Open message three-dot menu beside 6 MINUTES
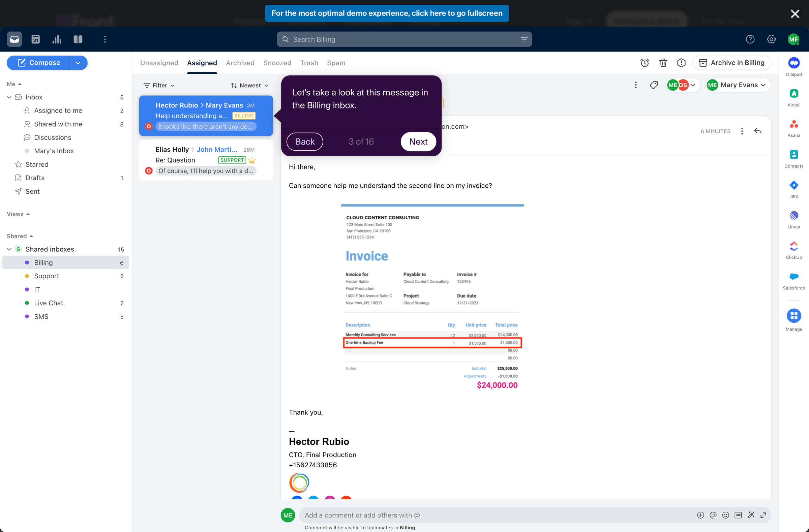 [x=742, y=131]
